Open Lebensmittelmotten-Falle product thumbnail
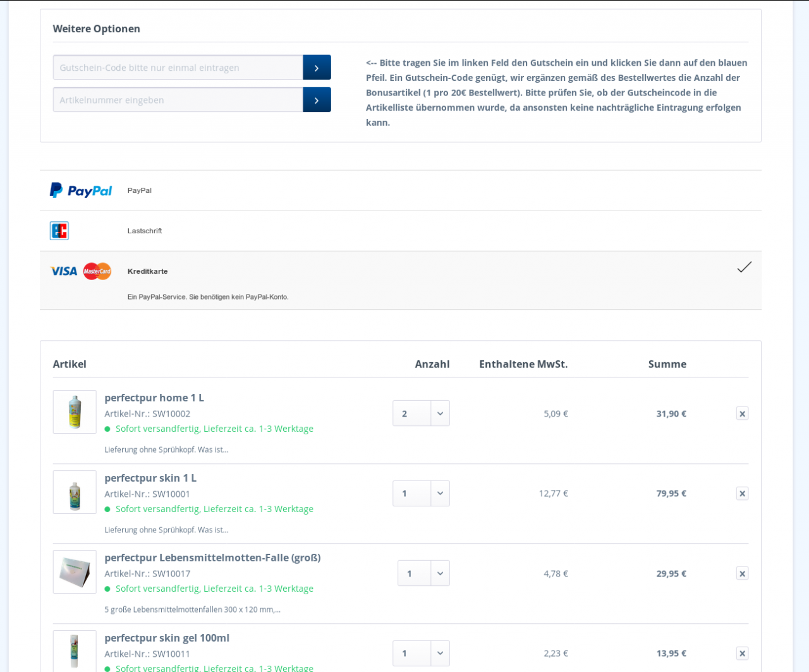This screenshot has height=672, width=809. point(75,571)
